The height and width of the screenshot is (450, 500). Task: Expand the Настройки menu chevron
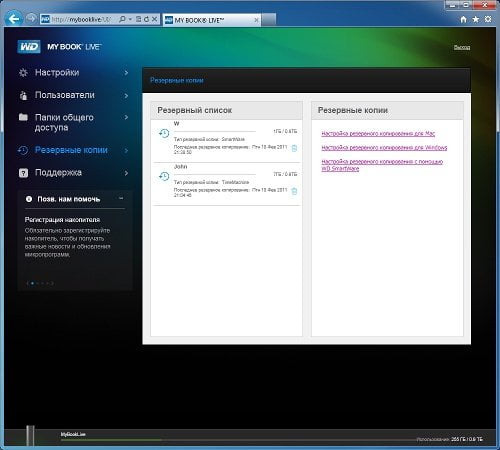(x=126, y=73)
